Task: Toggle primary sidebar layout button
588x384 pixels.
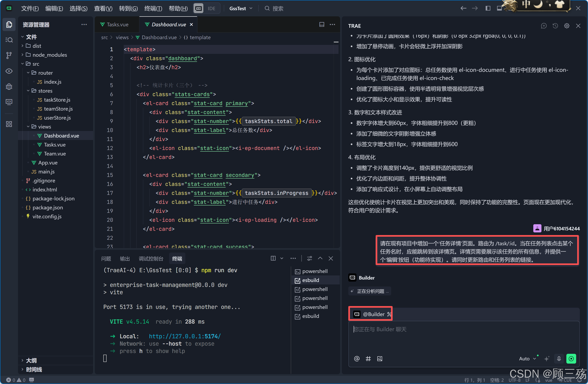Action: pyautogui.click(x=488, y=8)
